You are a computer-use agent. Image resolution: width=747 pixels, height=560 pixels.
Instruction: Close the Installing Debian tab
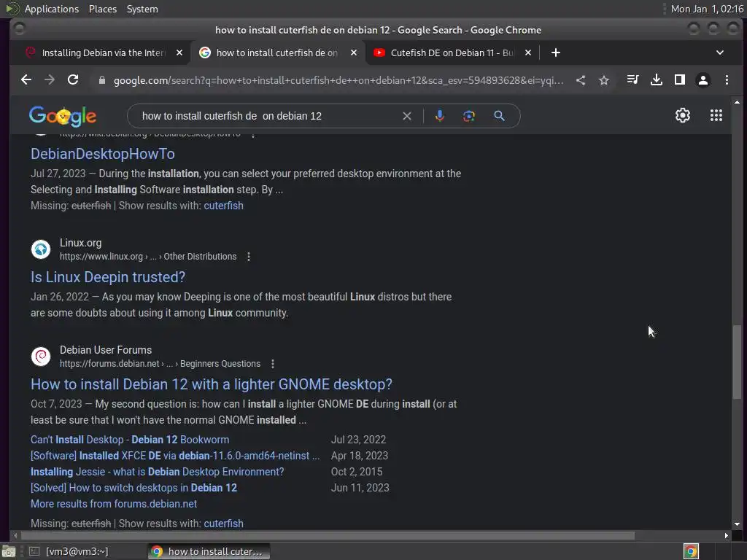click(179, 52)
